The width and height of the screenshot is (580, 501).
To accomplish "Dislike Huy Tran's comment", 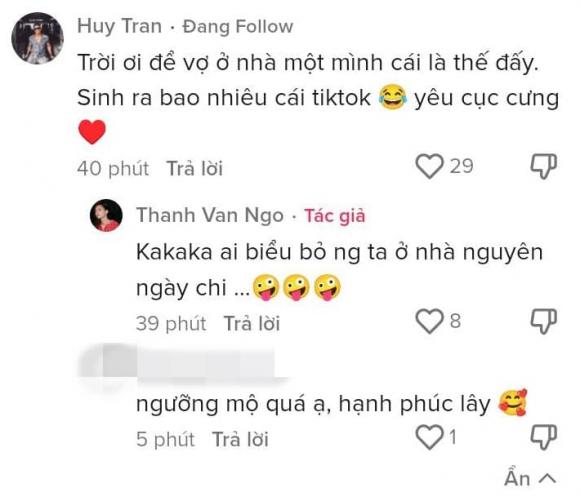I will point(544,166).
